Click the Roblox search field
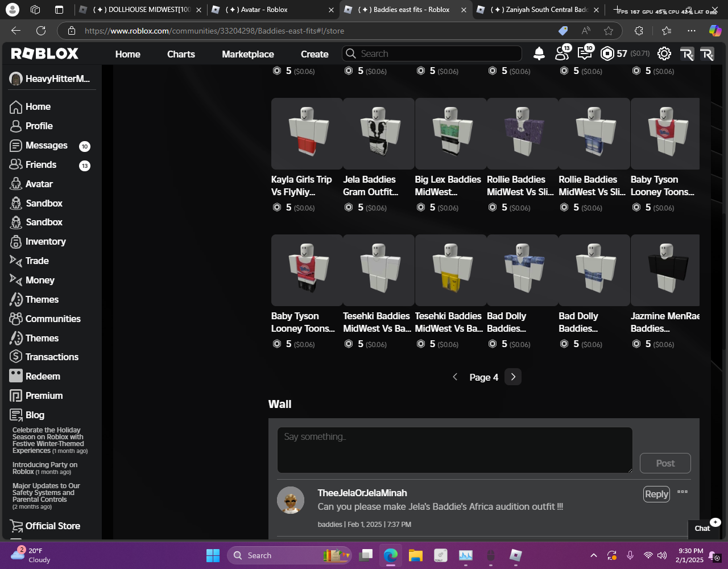The width and height of the screenshot is (728, 569). pyautogui.click(x=432, y=53)
